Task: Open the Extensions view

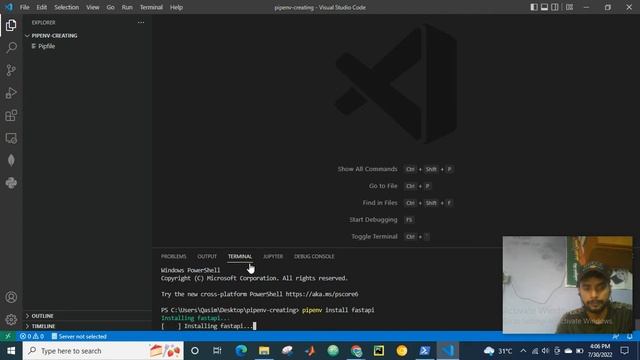Action: click(x=11, y=116)
